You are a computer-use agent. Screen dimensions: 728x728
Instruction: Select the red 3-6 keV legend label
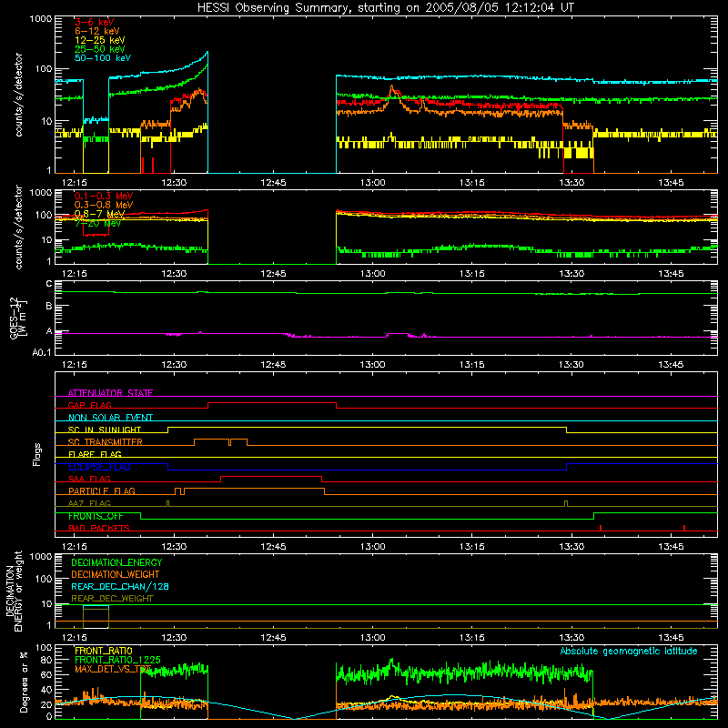pos(95,22)
